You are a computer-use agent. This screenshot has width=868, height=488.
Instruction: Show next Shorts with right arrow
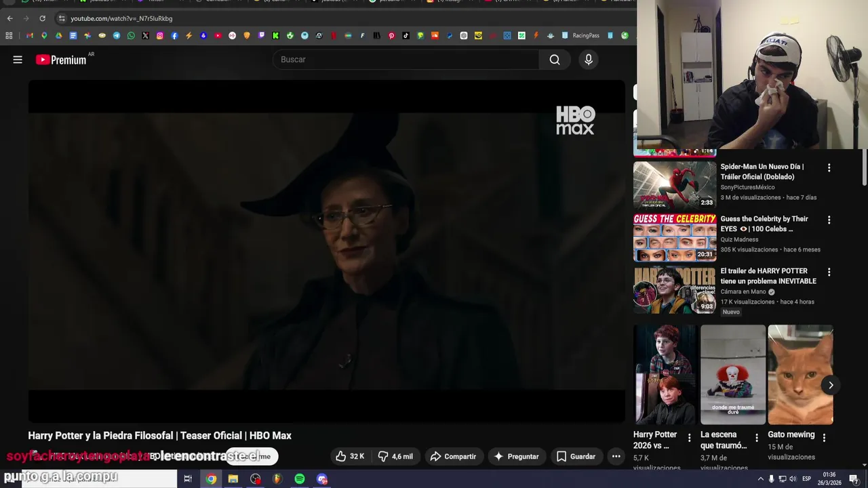831,385
